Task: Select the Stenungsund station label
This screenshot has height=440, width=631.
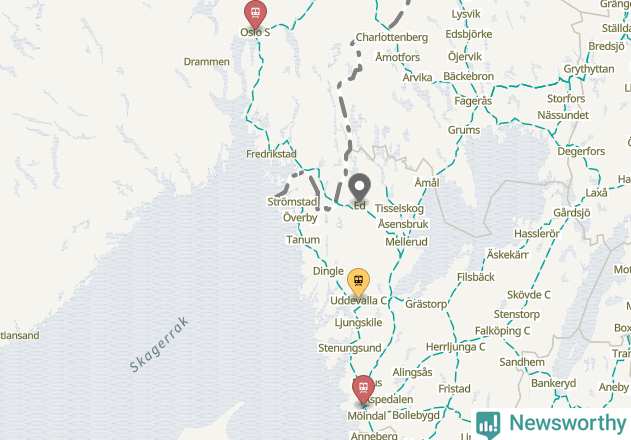Action: point(349,348)
